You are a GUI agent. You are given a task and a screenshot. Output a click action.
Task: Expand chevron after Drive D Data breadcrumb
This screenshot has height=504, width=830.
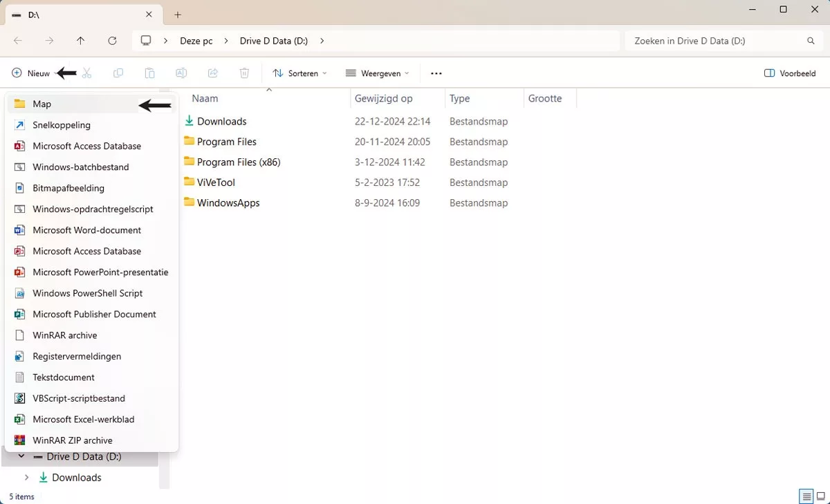(322, 41)
